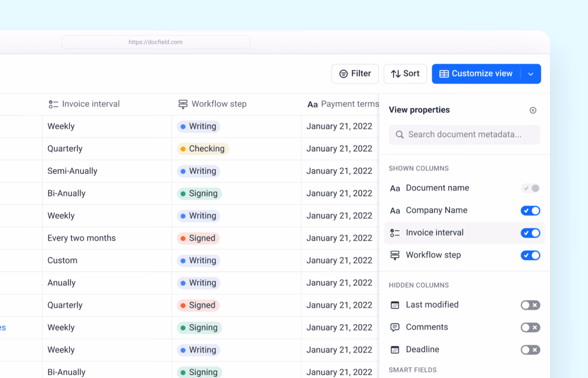
Task: Click the Workflow step icon in panel
Action: click(395, 255)
